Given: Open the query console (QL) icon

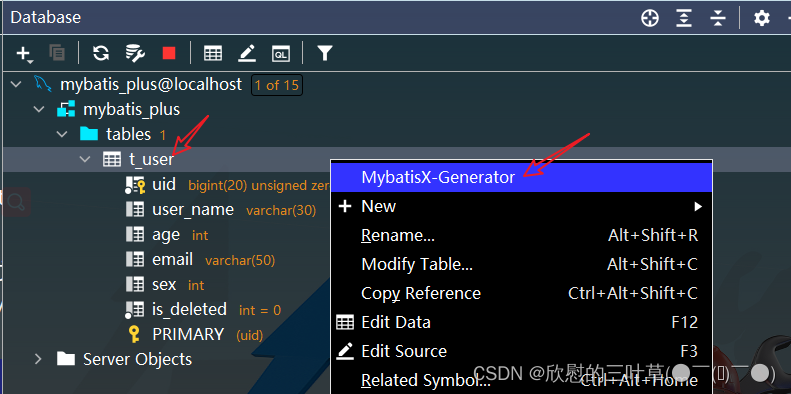Looking at the screenshot, I should click(280, 53).
